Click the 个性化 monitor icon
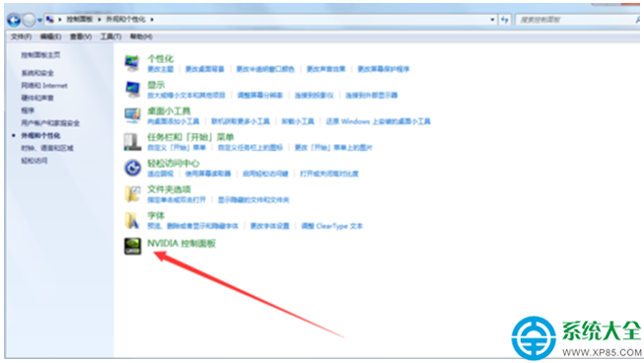Viewport: 644px width, 363px height. [132, 63]
